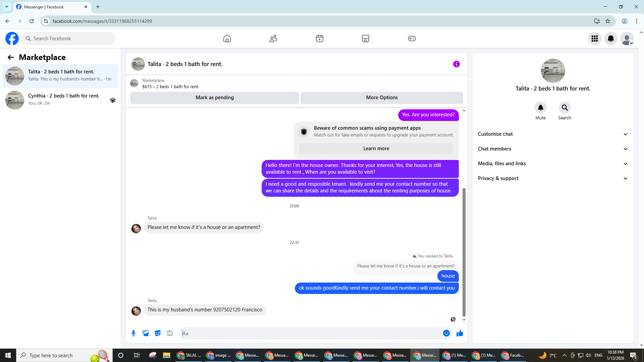This screenshot has height=362, width=644.
Task: Click the chat scrollbar
Action: [x=464, y=251]
